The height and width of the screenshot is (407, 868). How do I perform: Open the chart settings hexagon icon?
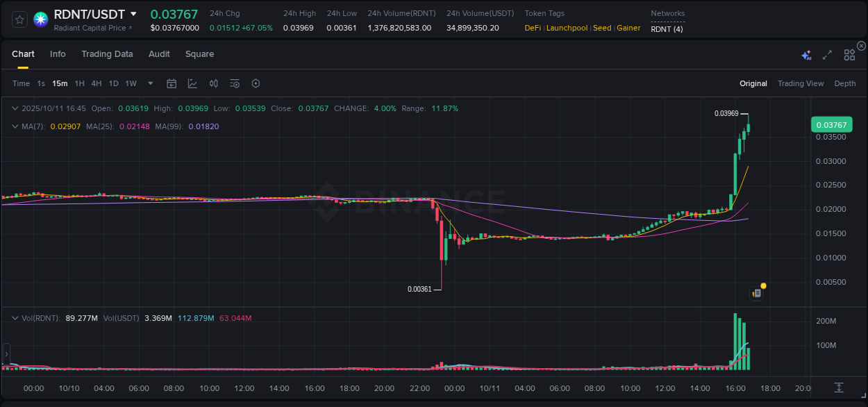pos(256,83)
